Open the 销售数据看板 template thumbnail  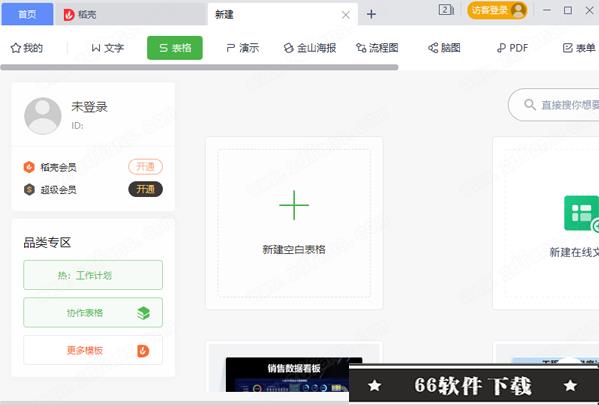(294, 374)
